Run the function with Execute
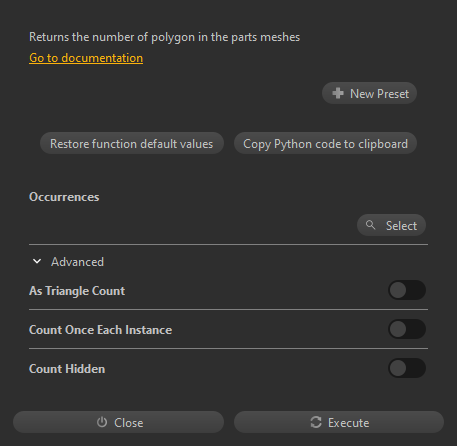This screenshot has width=457, height=446. [339, 422]
